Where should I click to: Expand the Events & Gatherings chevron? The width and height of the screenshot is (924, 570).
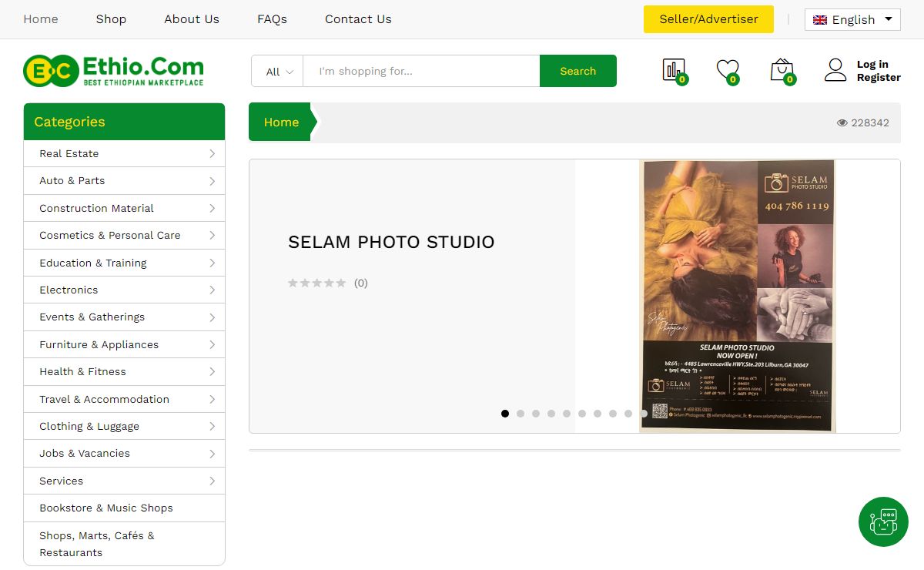(x=212, y=317)
